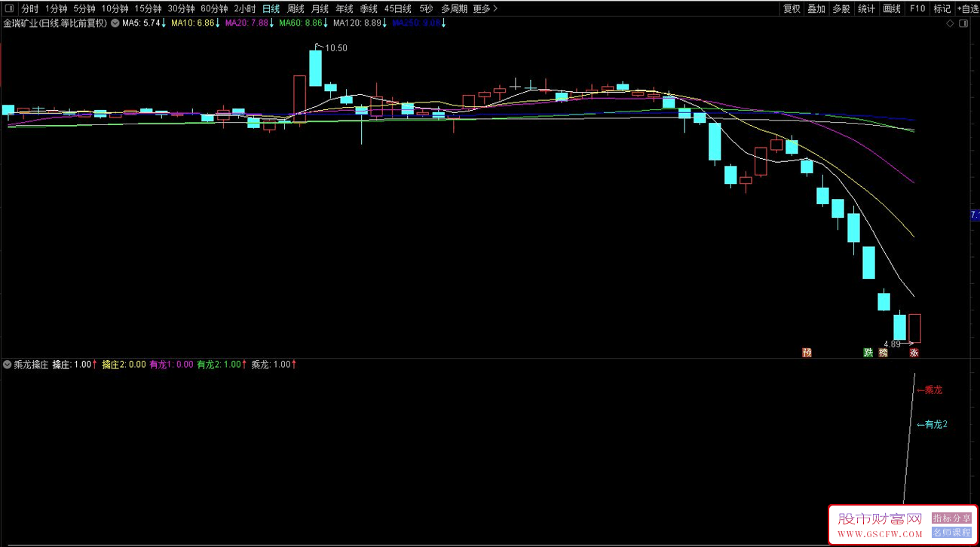This screenshot has height=547, width=980.
Task: Click the 指标分享 badge
Action: coord(951,518)
